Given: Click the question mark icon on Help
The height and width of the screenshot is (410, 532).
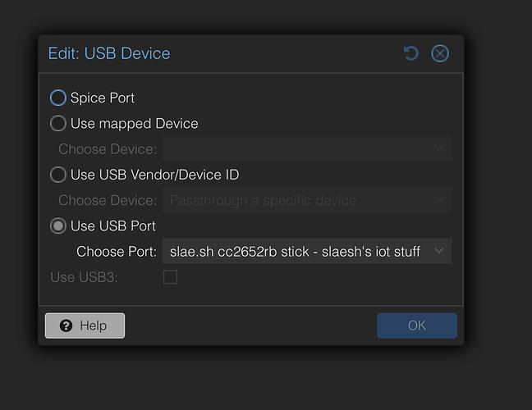Looking at the screenshot, I should (66, 326).
